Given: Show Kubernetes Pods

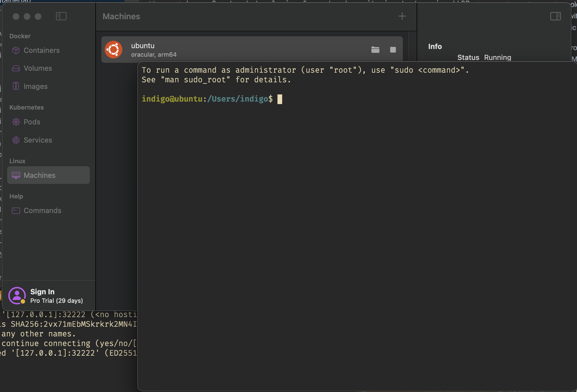Looking at the screenshot, I should tap(32, 122).
